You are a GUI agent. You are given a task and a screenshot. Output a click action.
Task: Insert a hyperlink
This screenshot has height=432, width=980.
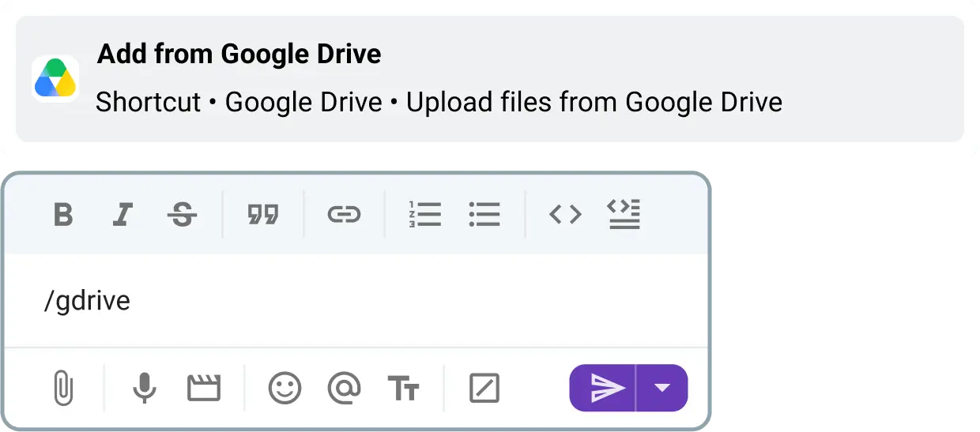click(344, 214)
